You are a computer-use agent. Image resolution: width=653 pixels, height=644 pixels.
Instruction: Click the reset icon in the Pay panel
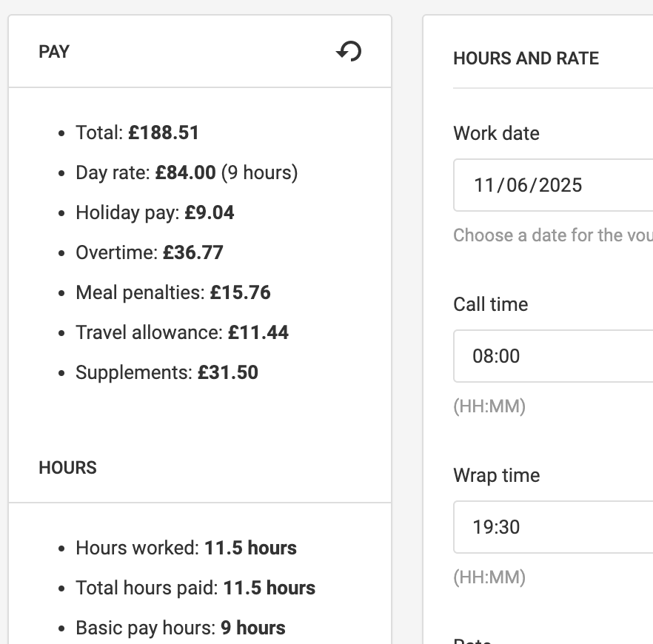[349, 52]
